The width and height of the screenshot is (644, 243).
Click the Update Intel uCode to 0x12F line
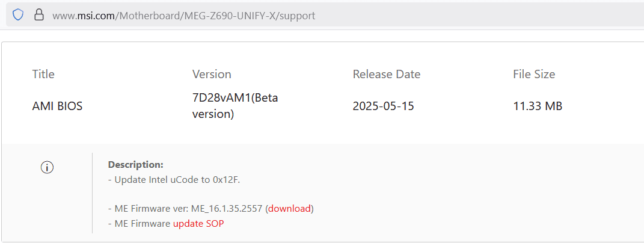click(177, 179)
